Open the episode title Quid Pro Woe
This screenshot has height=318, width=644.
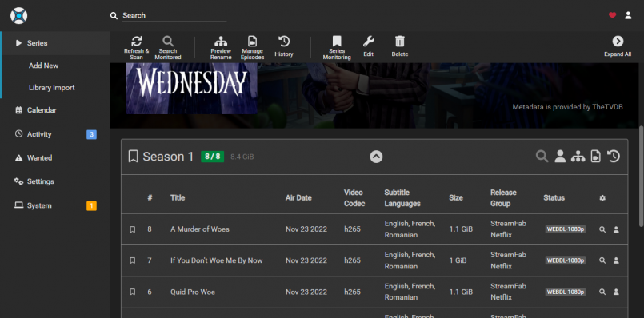pyautogui.click(x=193, y=292)
